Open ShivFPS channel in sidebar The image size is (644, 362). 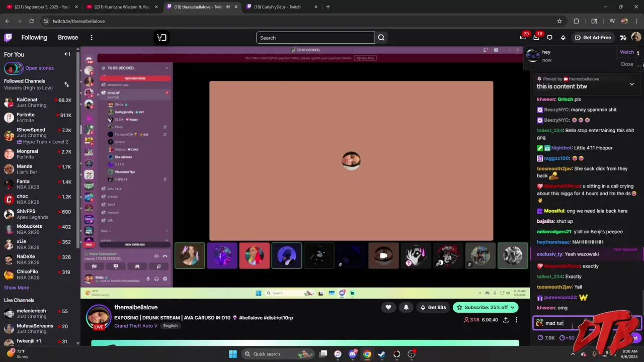coord(39,214)
